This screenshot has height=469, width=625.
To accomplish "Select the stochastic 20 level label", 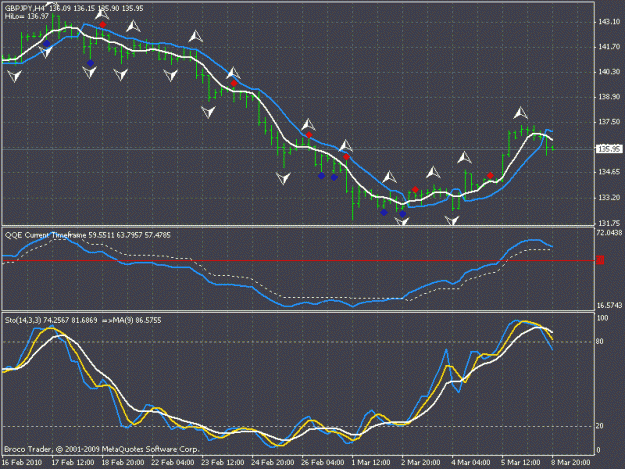I will 600,426.
